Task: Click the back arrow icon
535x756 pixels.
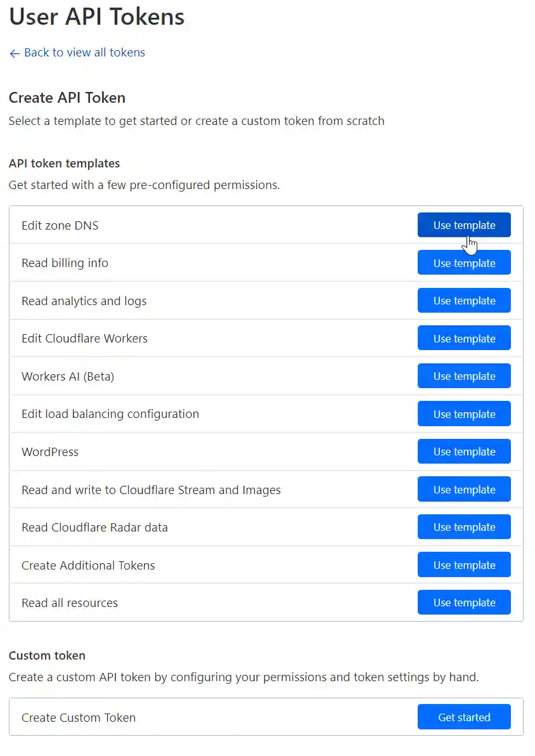Action: pos(14,53)
